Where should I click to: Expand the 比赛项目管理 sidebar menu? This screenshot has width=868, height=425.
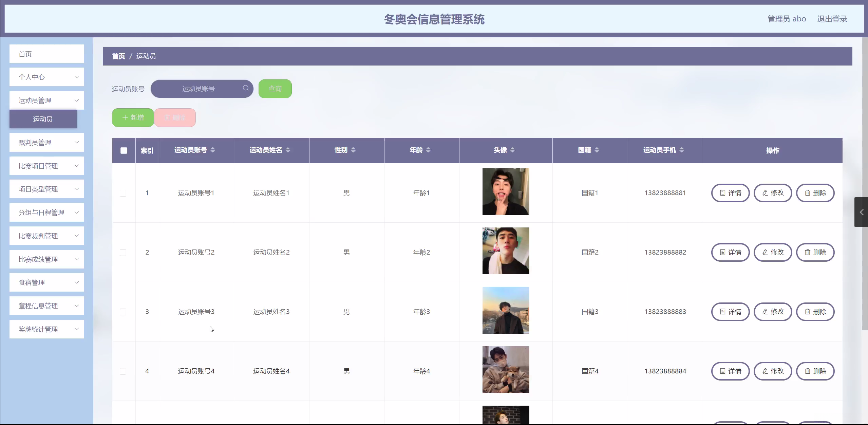click(47, 166)
